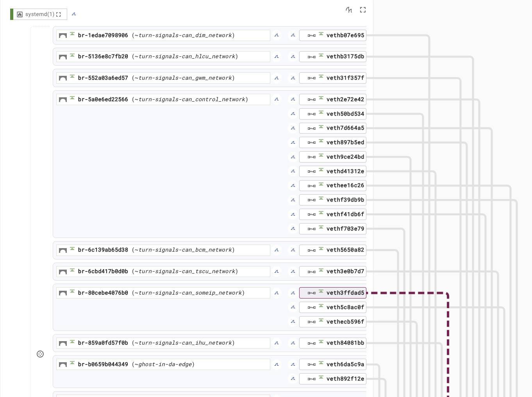Click the fullscreen icon at top right
Viewport: 532px width, 397px height.
tap(363, 10)
